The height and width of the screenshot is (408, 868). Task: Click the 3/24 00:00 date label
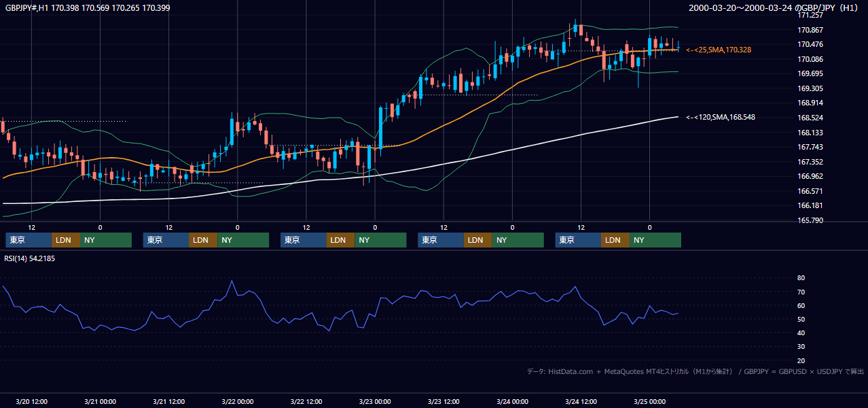[x=512, y=401]
